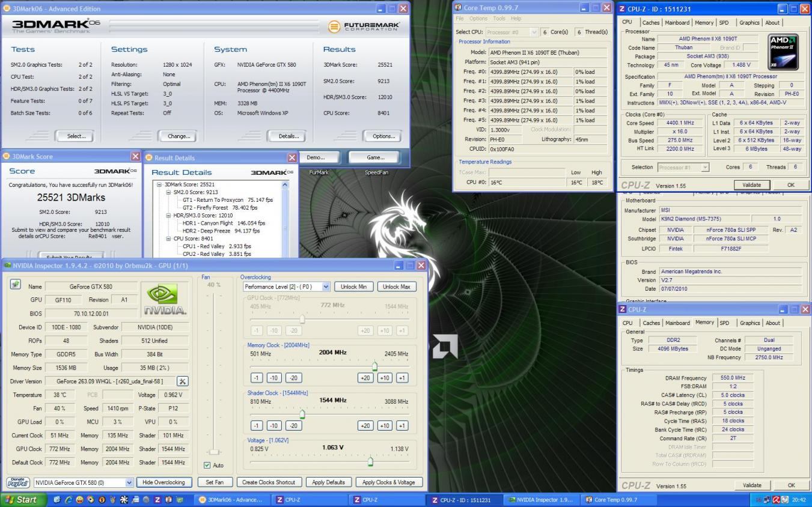Collapse the HDR/SM3.0 Score: 12010 node

[x=168, y=215]
